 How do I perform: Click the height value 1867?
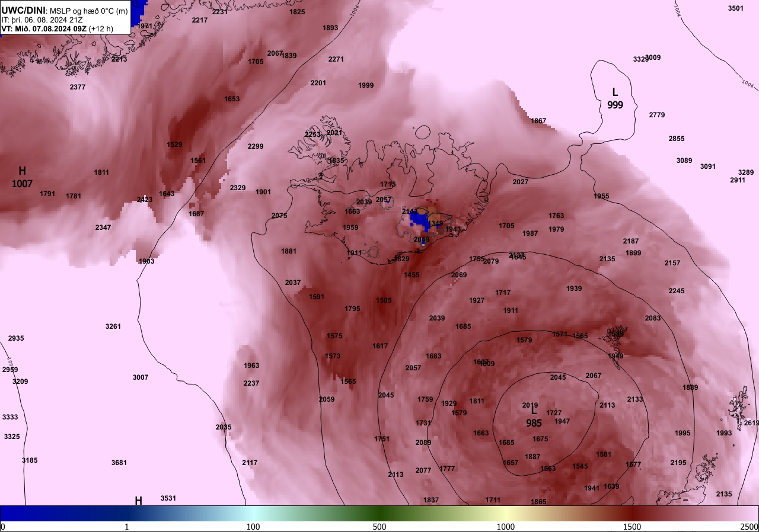538,121
